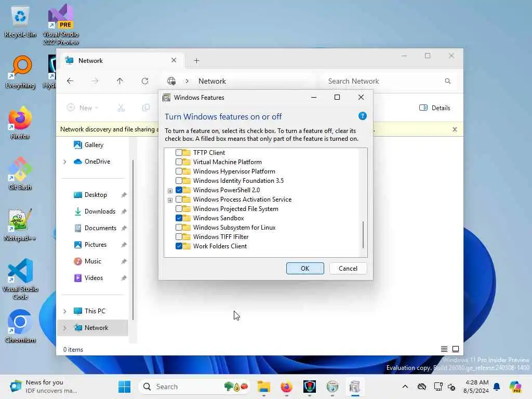The image size is (532, 399).
Task: Open Gallery in the navigation pane
Action: [x=88, y=145]
